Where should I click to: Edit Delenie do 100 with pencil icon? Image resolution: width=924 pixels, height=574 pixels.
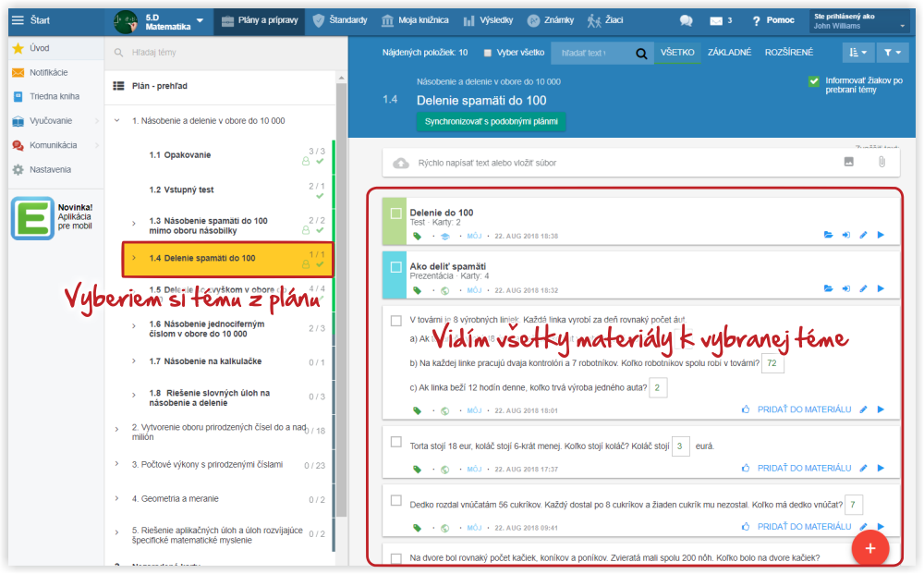coord(863,235)
